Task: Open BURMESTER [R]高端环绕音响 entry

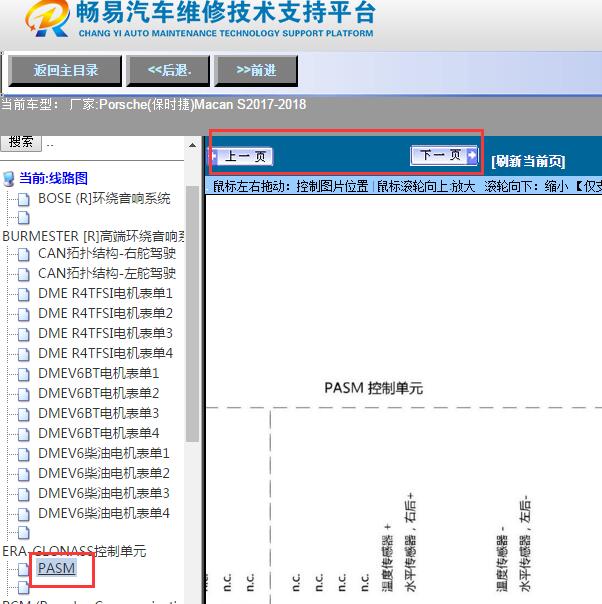Action: (93, 236)
